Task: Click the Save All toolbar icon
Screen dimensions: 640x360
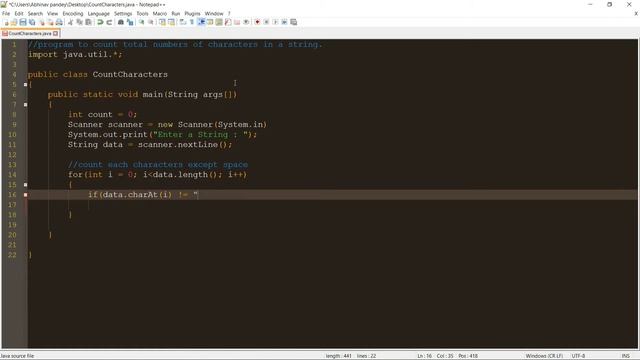Action: [x=32, y=22]
